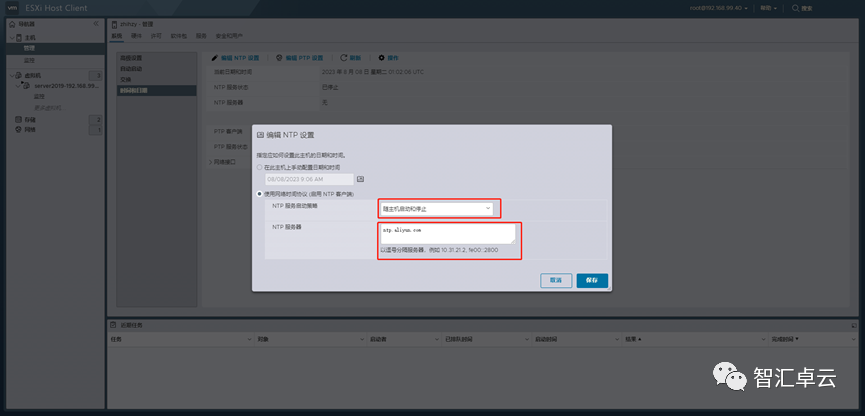Switch to the System tab
The width and height of the screenshot is (865, 416).
point(116,36)
